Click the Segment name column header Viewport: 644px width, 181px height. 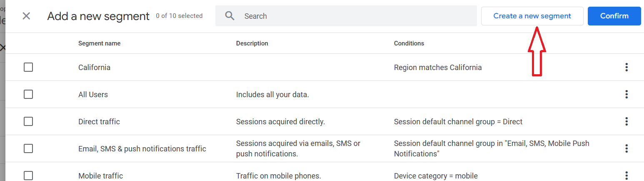point(99,43)
